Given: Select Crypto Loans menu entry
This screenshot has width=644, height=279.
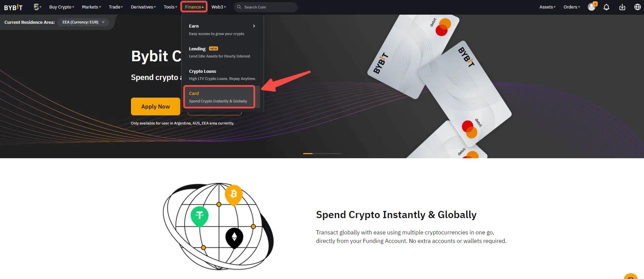Looking at the screenshot, I should coord(222,75).
